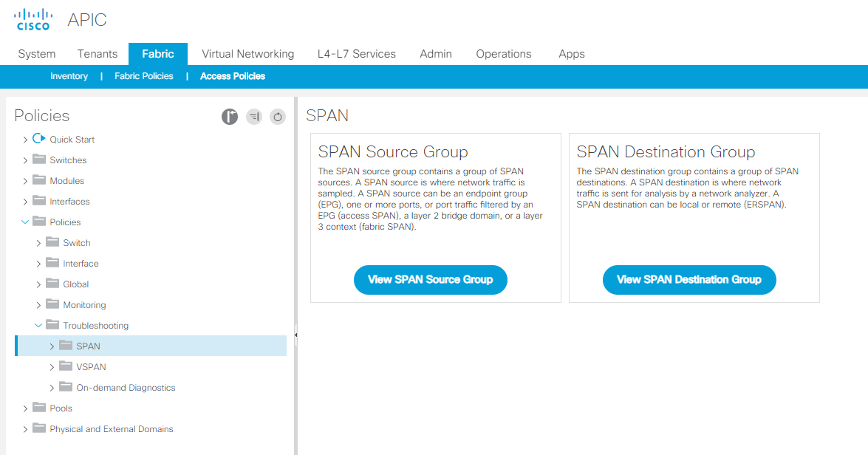868x455 pixels.
Task: Click the Troubleshooting folder icon
Action: [52, 324]
